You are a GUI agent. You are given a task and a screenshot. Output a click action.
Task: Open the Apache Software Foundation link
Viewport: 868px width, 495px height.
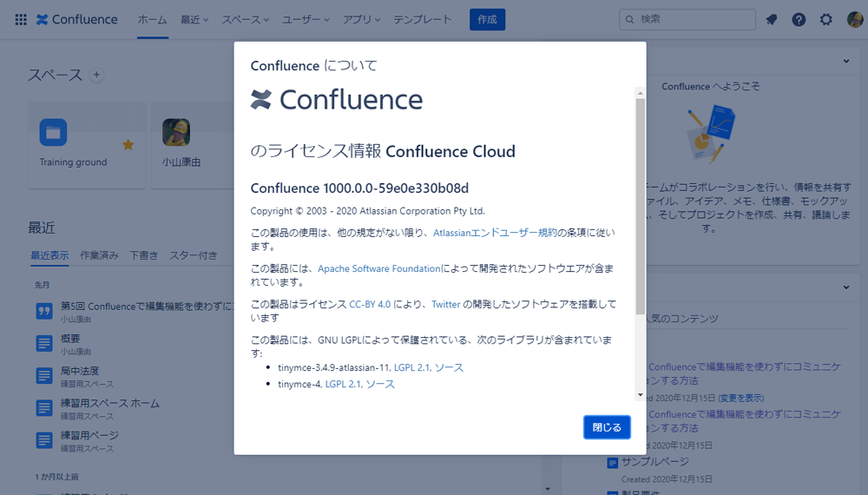pos(379,268)
